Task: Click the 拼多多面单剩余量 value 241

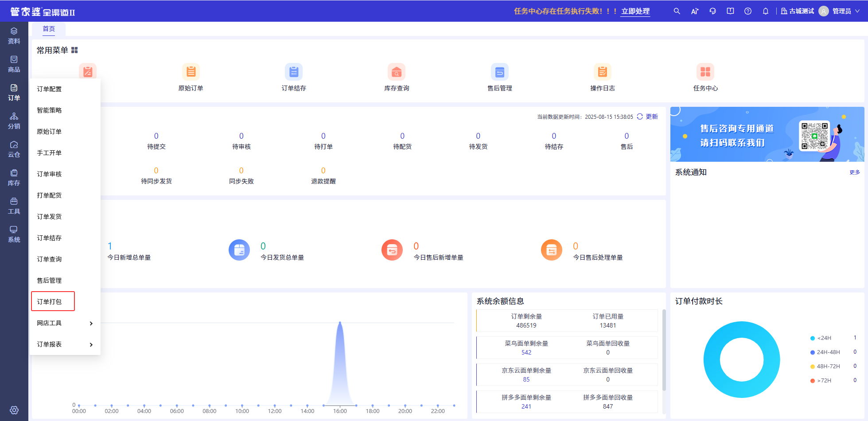Action: point(526,407)
